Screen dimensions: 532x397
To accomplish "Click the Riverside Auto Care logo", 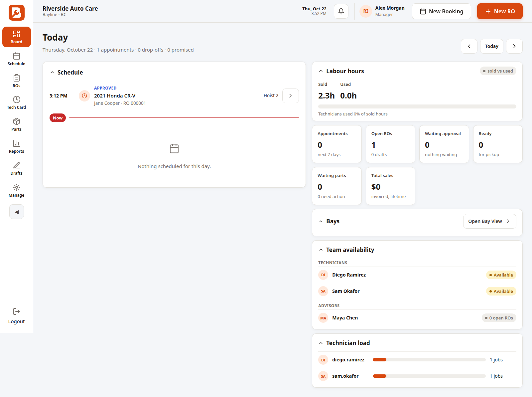I will (17, 13).
